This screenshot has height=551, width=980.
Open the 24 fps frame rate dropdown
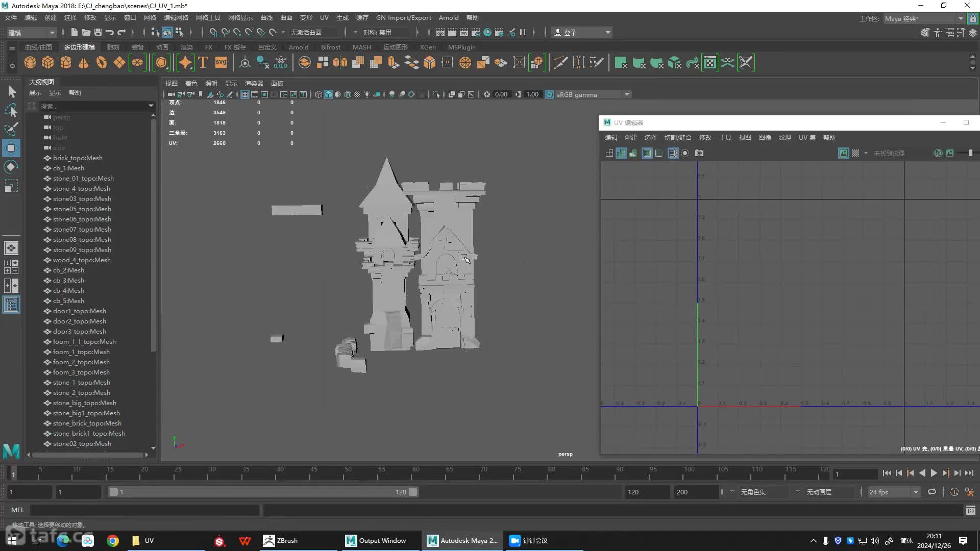(894, 492)
